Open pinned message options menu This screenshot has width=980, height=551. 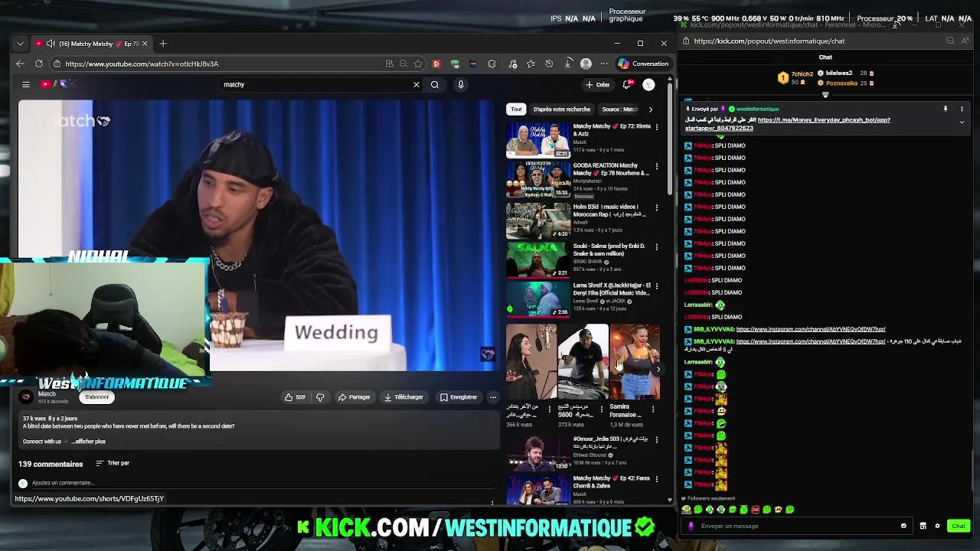(962, 109)
